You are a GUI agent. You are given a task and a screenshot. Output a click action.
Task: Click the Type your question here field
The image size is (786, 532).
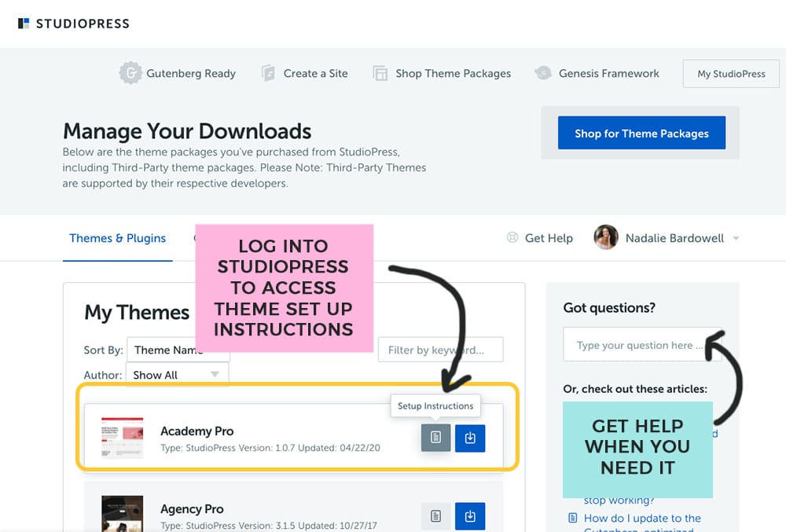click(642, 345)
